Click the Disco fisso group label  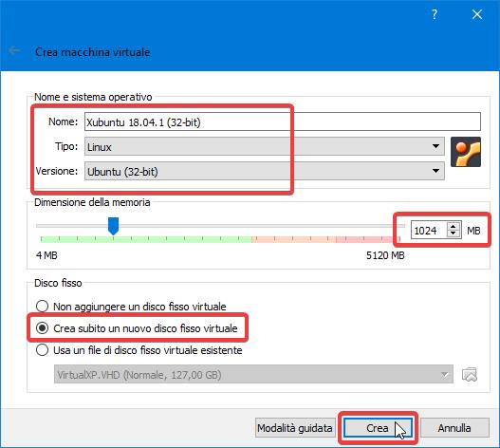point(58,283)
